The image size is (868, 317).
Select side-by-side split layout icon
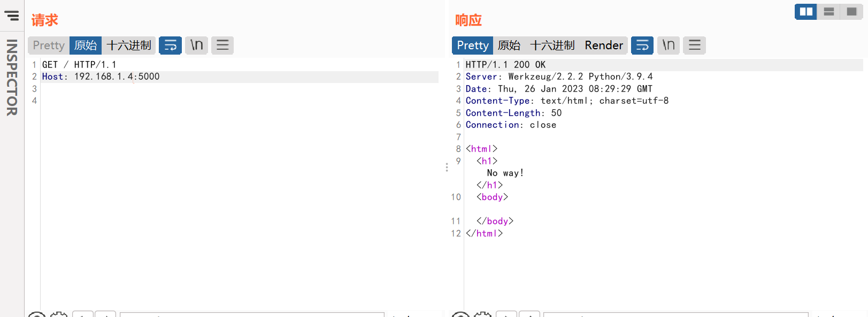pyautogui.click(x=806, y=11)
